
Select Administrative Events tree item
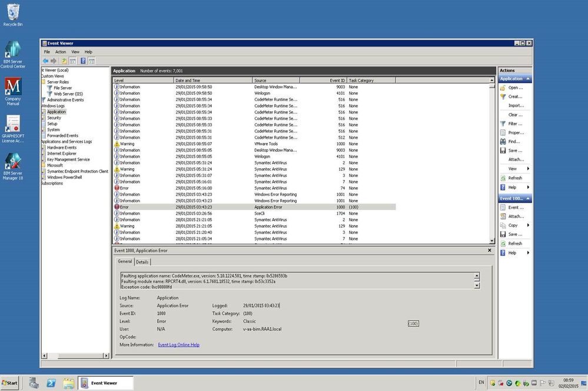[65, 100]
